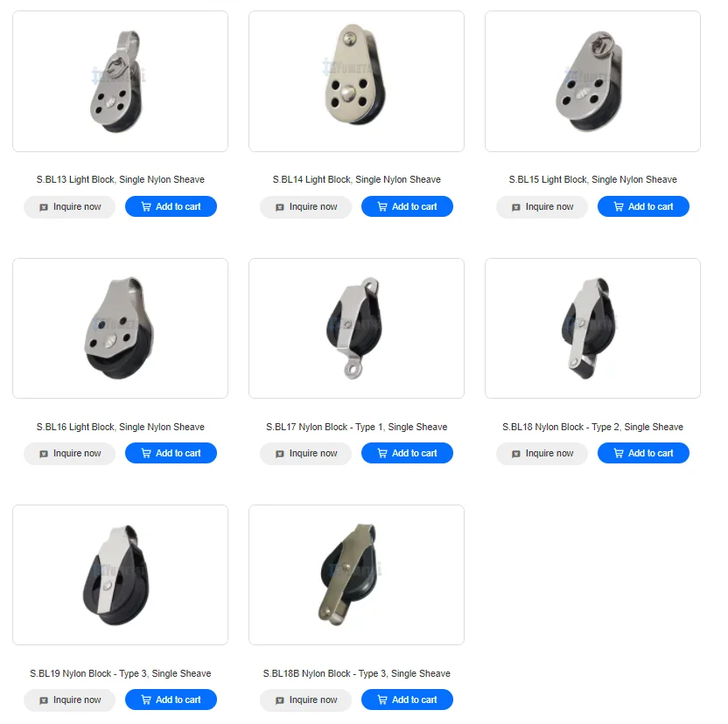View the S.BL14 Light Block product image
This screenshot has height=724, width=728.
(x=357, y=81)
